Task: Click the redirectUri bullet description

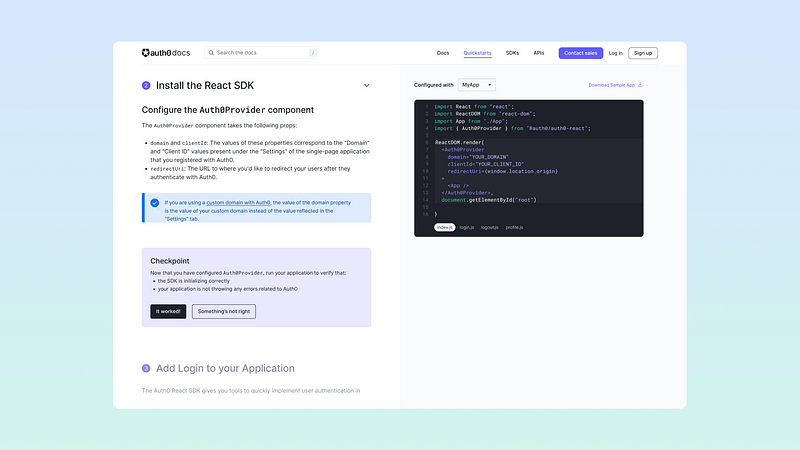Action: [x=250, y=173]
